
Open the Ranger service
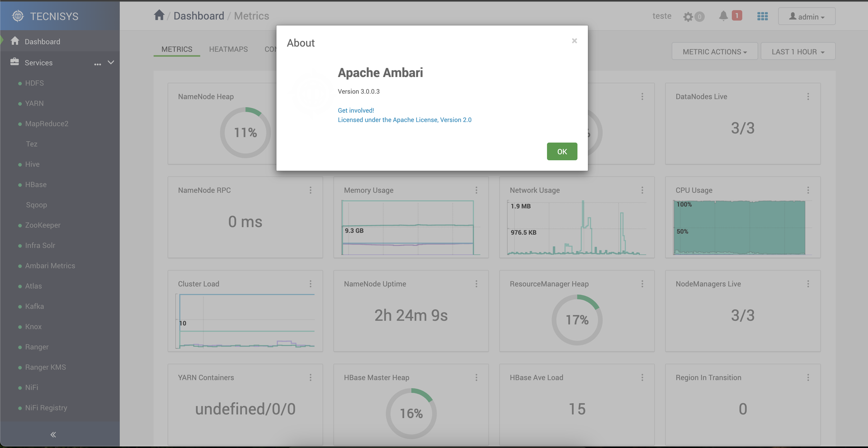click(x=37, y=347)
